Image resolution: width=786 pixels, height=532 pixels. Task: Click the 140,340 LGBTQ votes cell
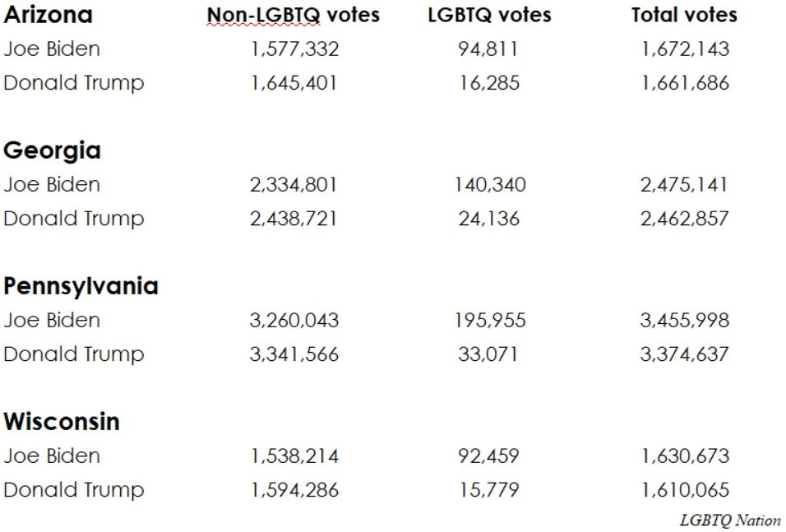click(x=488, y=184)
